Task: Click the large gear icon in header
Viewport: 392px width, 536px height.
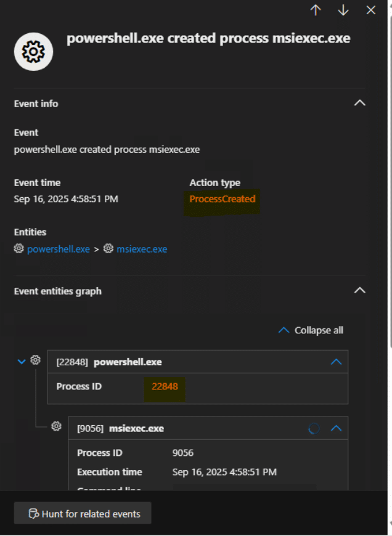Action: click(x=33, y=52)
